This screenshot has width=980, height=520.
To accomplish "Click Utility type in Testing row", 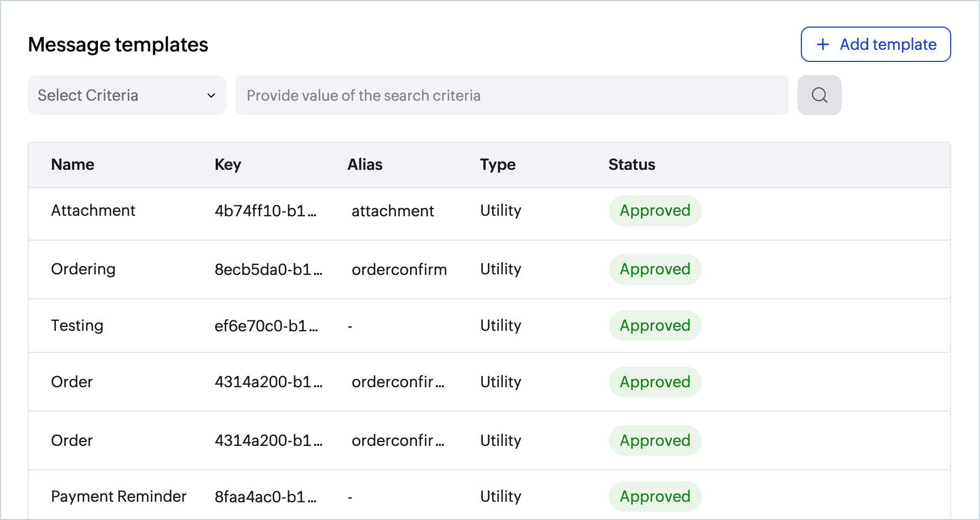I will click(501, 325).
